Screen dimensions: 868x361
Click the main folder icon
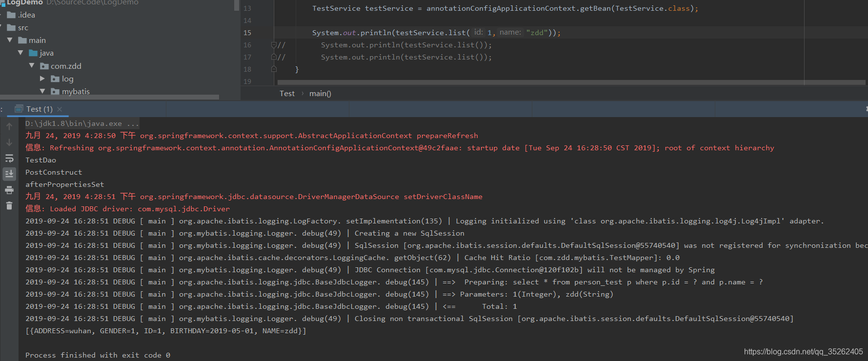coord(22,40)
